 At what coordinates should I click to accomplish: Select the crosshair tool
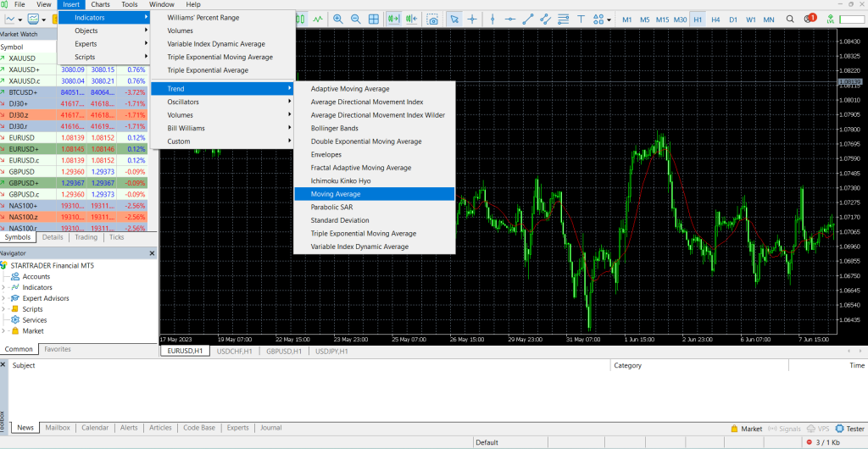[472, 19]
